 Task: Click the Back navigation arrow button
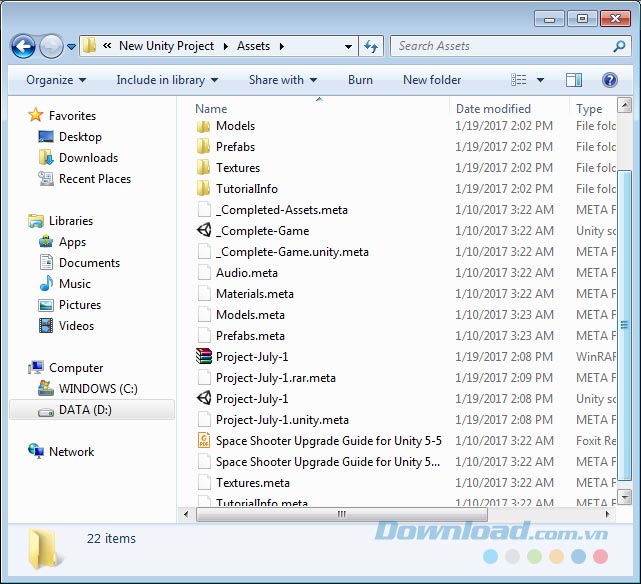(x=24, y=46)
